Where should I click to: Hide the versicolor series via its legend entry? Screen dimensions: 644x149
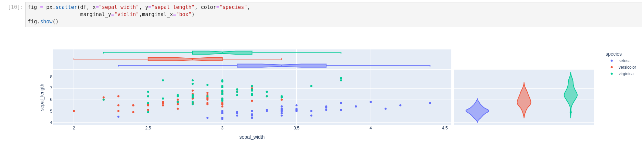(627, 67)
